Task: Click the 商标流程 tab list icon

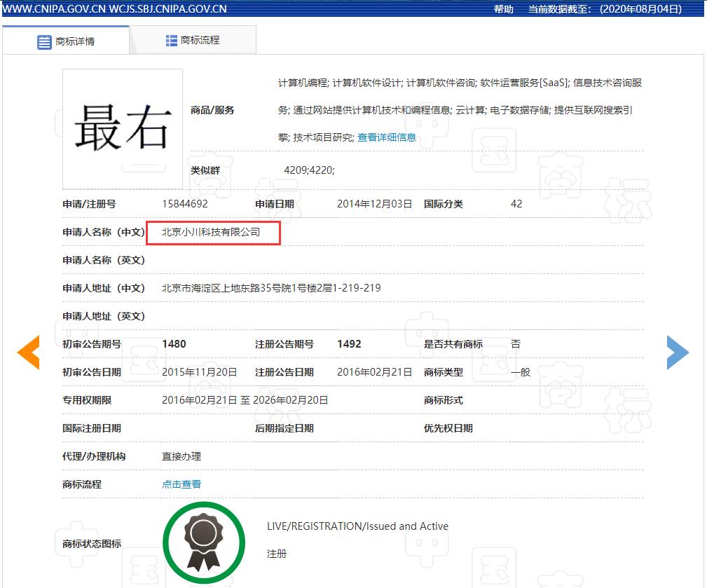Action: point(170,41)
